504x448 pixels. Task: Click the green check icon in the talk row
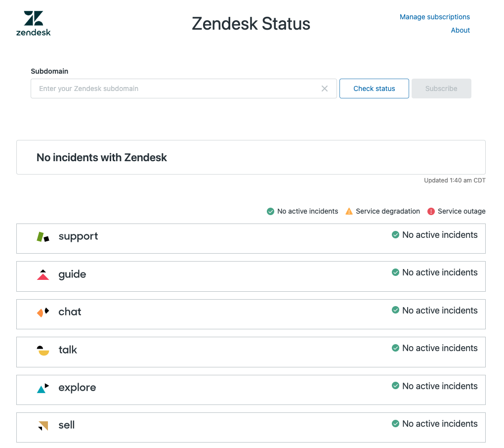coord(396,348)
